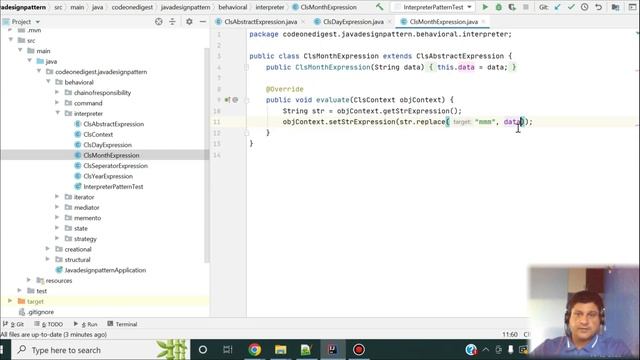Run with coverage icon in toolbar
Image resolution: width=640 pixels, height=360 pixels.
click(512, 7)
